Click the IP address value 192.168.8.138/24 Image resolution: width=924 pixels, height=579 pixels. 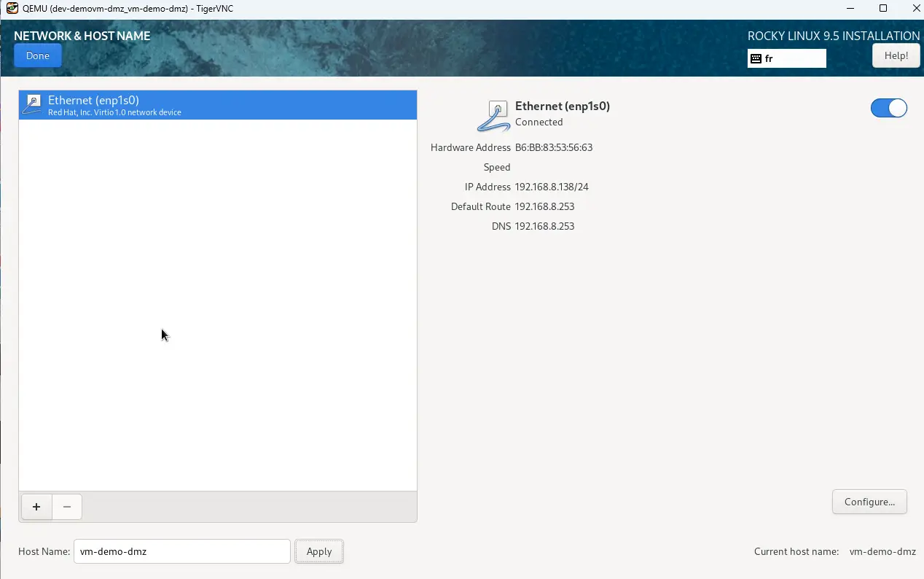click(x=551, y=187)
